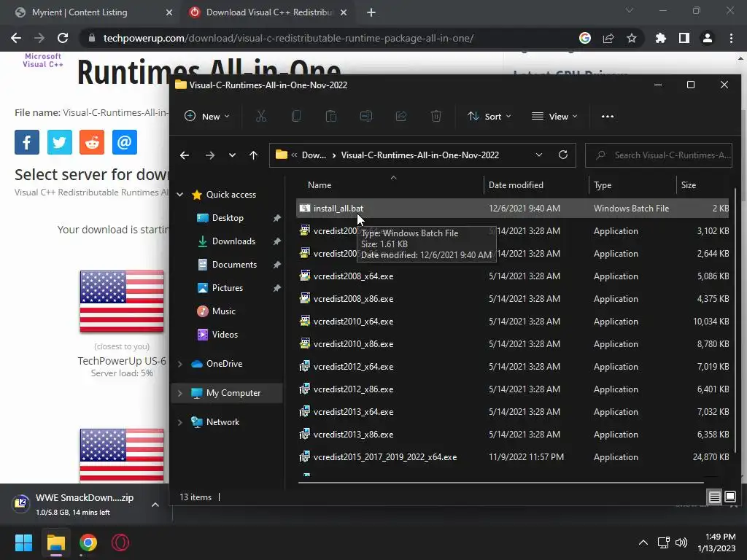Open the New dropdown in Explorer
Image resolution: width=747 pixels, height=560 pixels.
pos(207,116)
